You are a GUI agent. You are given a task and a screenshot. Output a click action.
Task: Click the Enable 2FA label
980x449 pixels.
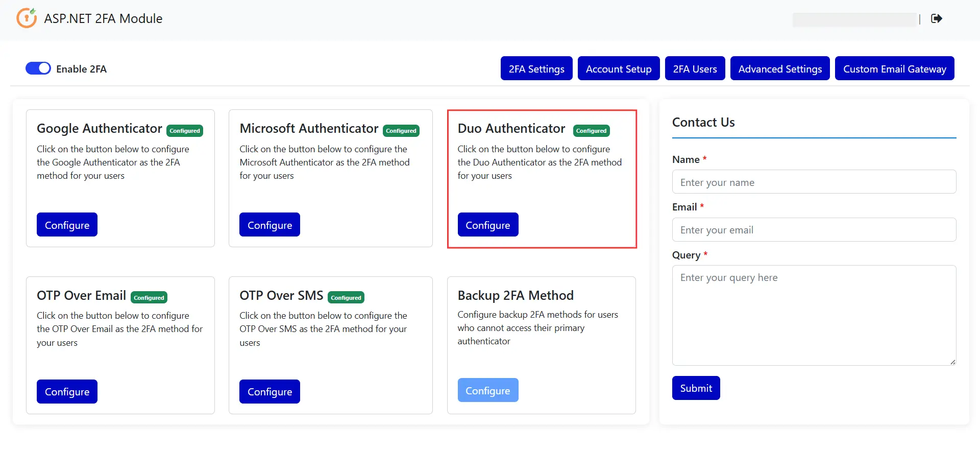[81, 69]
